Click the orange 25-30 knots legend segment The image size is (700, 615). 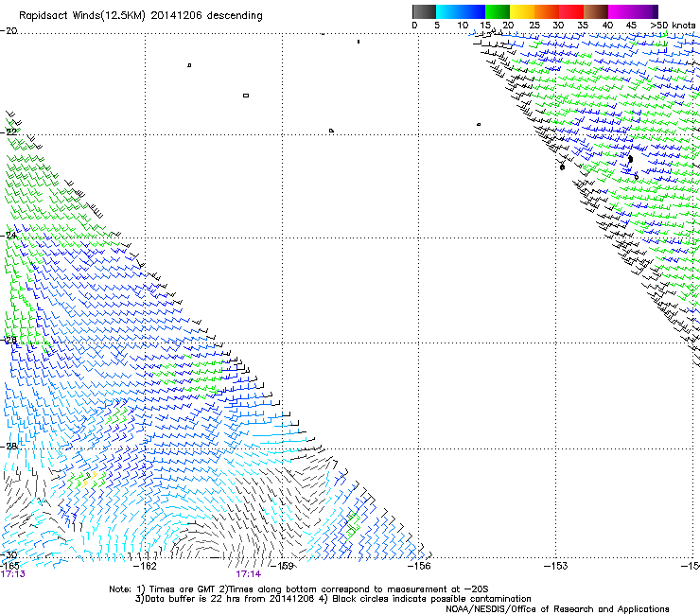coord(547,11)
